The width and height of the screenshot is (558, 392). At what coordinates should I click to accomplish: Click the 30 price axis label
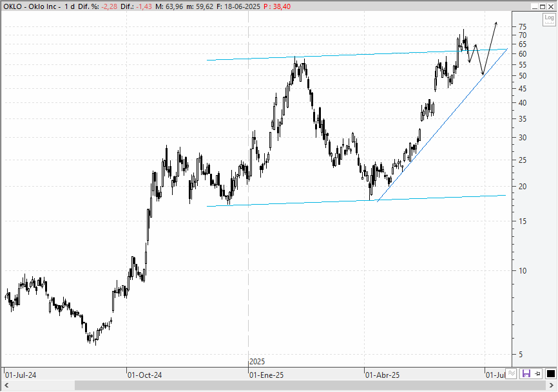(x=523, y=138)
